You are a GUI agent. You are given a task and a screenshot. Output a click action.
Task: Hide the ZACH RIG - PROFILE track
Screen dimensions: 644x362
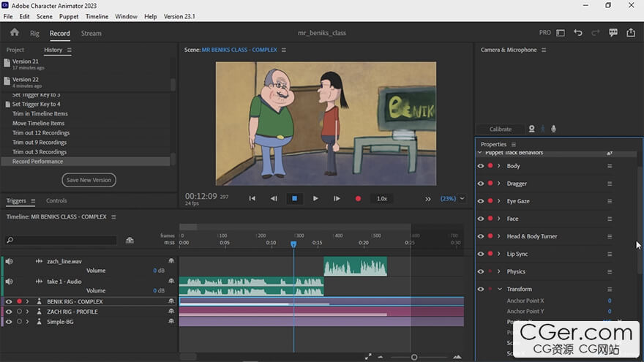click(9, 312)
